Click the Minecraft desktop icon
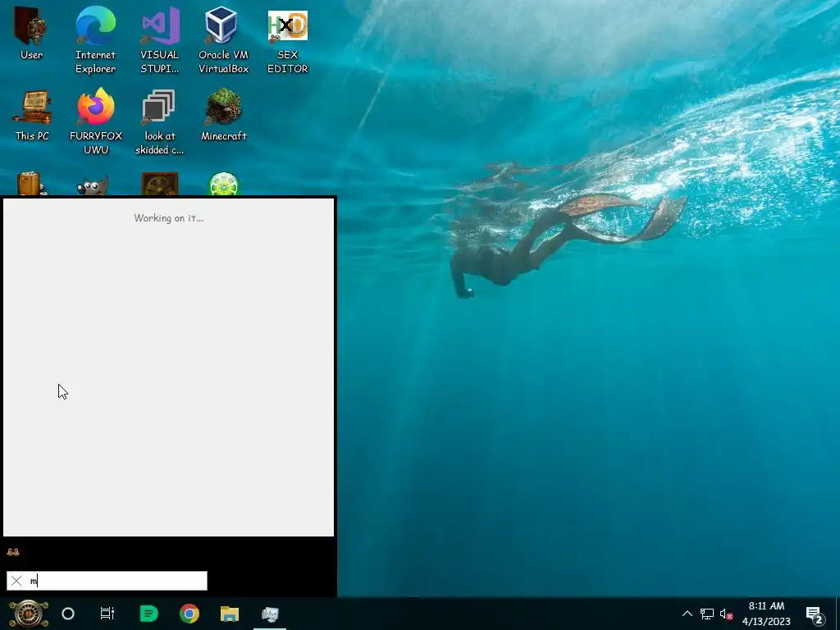This screenshot has height=630, width=840. (x=223, y=115)
